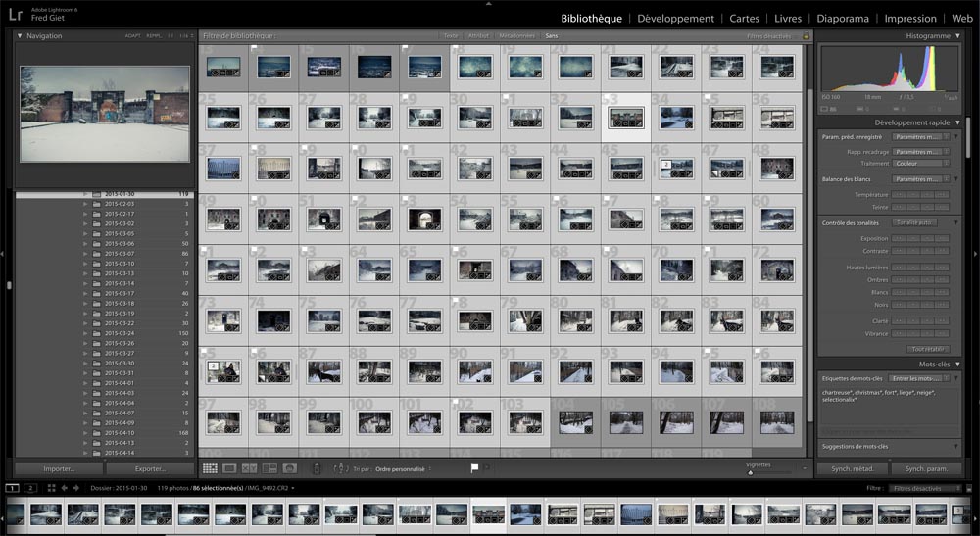Switch to the Cartes module
This screenshot has height=536, width=980.
(744, 18)
